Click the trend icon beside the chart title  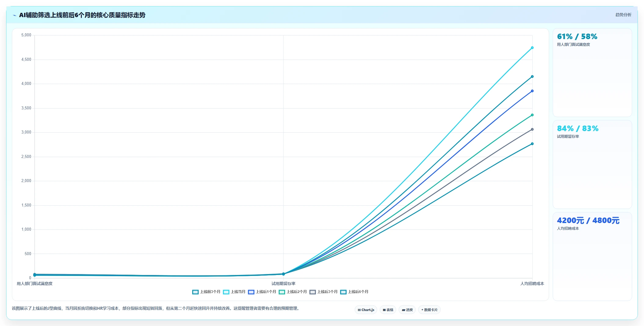14,15
